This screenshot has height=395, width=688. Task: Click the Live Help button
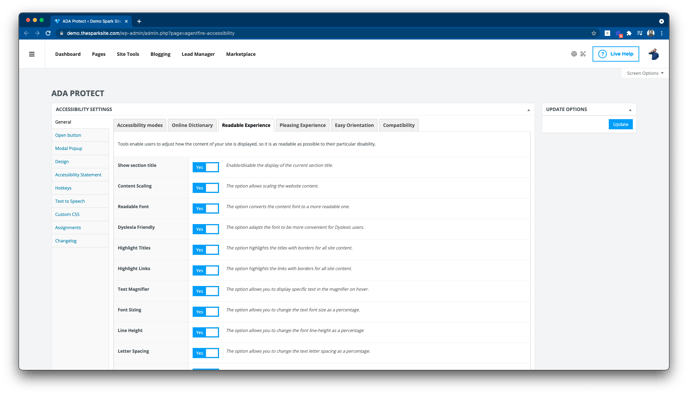pyautogui.click(x=616, y=54)
